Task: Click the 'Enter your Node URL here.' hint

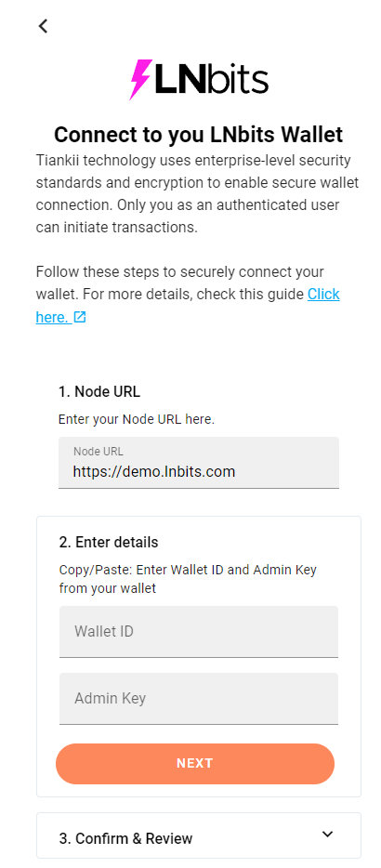Action: pos(137,420)
